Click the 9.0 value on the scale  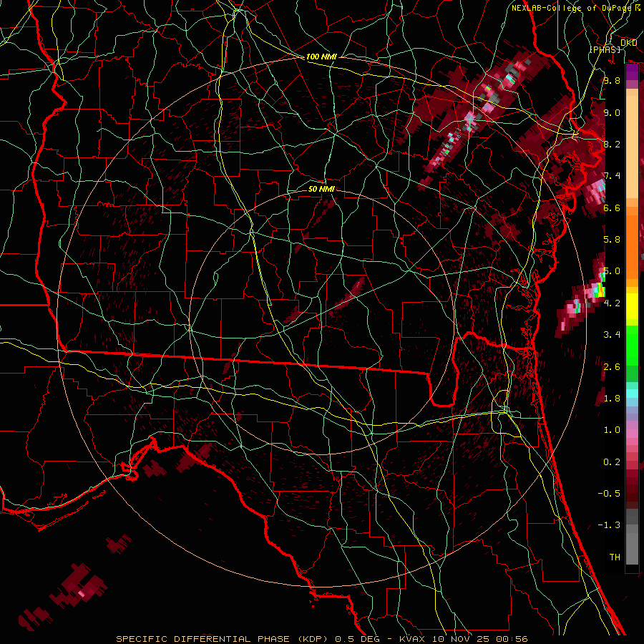[x=612, y=112]
